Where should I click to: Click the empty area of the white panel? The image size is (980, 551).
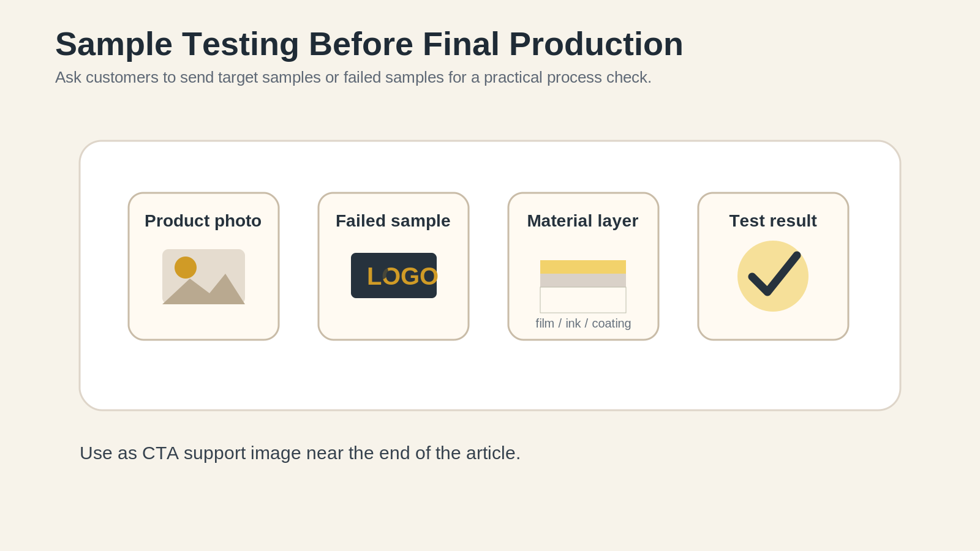(490, 377)
